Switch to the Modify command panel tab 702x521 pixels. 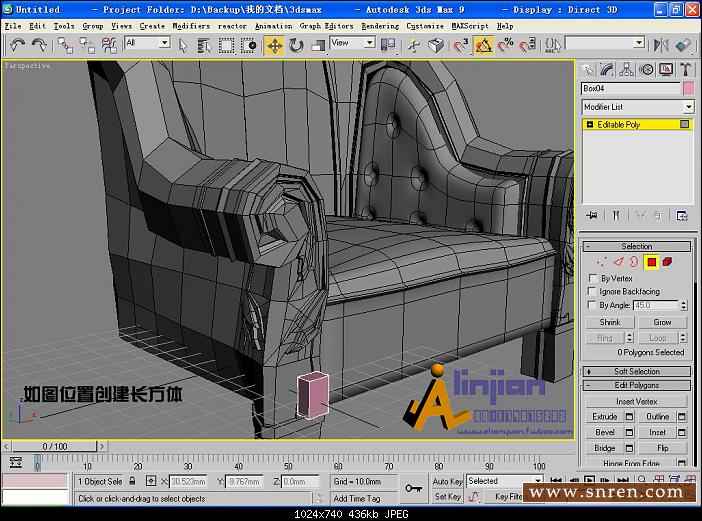point(607,70)
